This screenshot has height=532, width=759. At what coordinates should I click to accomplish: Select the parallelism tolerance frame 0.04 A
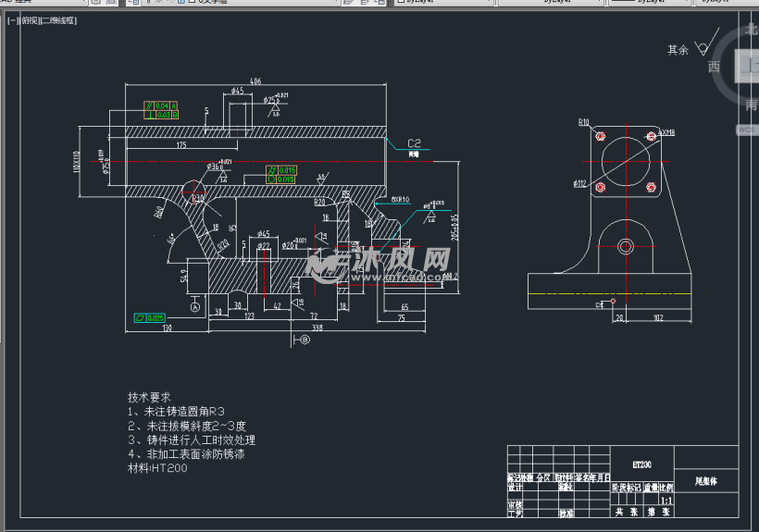point(160,105)
